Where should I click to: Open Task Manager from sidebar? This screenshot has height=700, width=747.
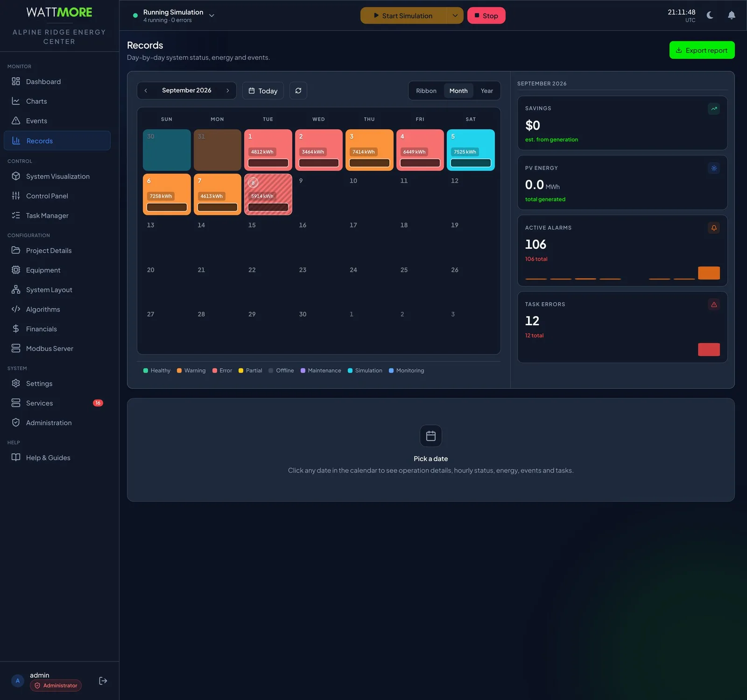pyautogui.click(x=57, y=216)
